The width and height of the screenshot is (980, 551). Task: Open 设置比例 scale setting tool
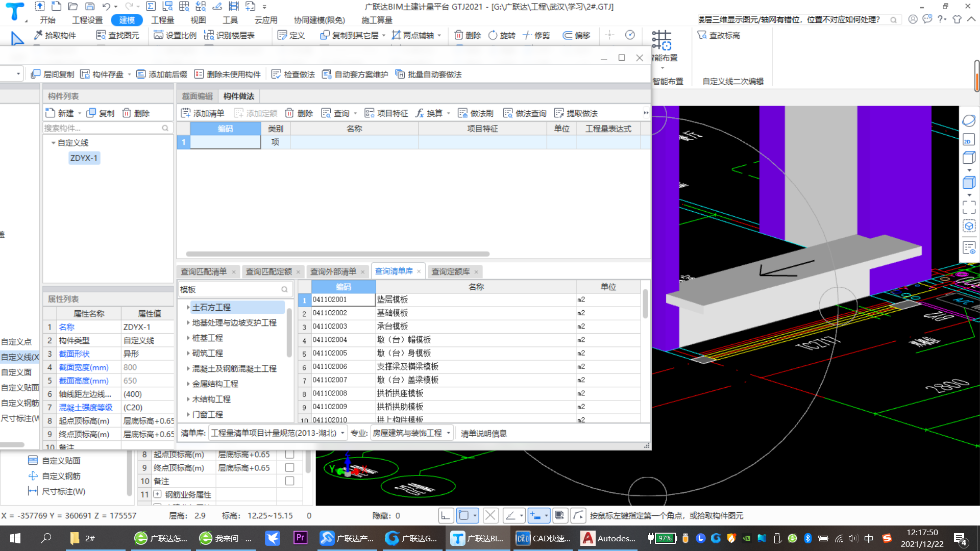pos(175,35)
